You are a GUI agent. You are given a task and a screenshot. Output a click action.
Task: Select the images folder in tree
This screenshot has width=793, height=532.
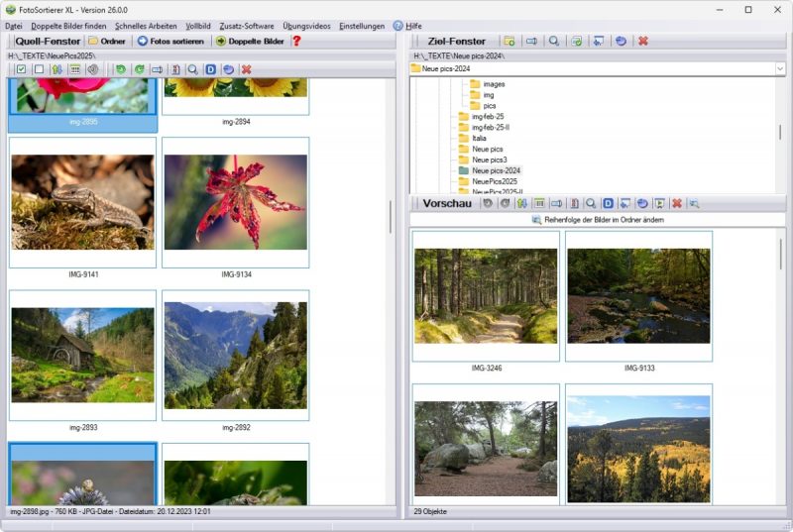coord(494,84)
